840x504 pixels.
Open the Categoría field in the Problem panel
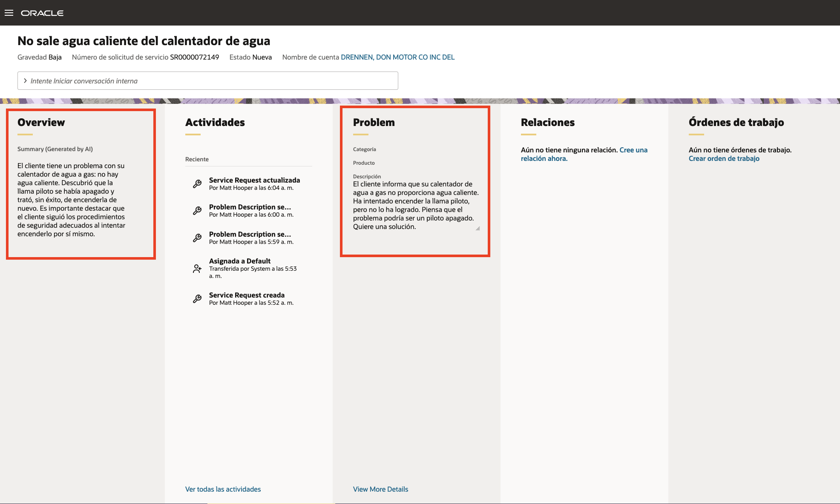pyautogui.click(x=364, y=149)
